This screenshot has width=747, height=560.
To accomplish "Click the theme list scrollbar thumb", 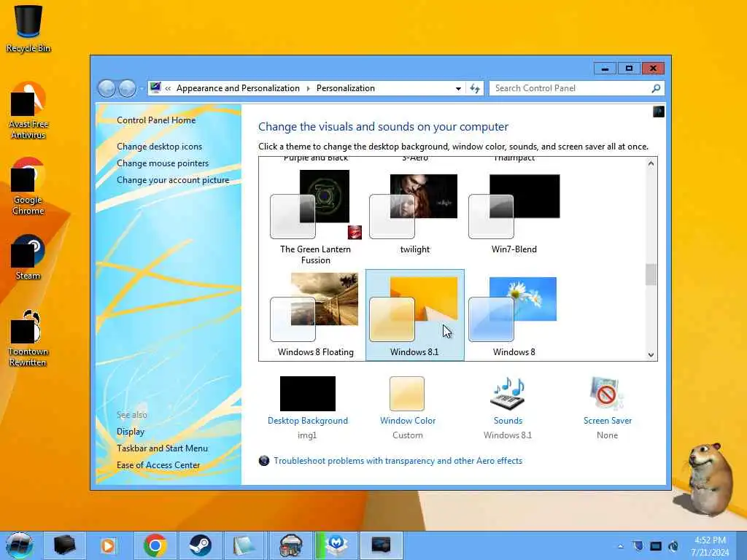I will [x=651, y=274].
